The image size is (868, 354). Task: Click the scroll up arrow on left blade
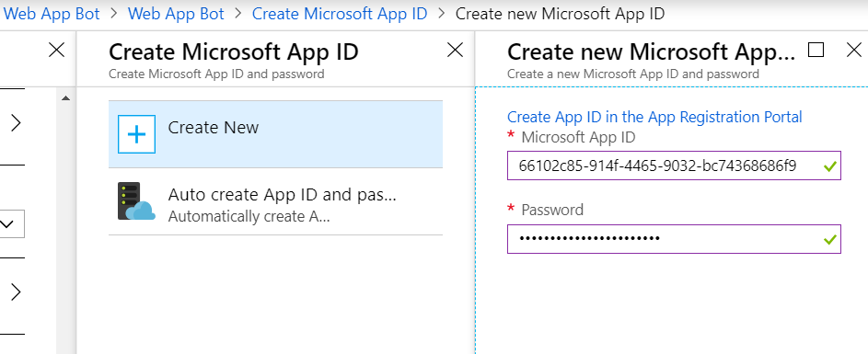(66, 98)
